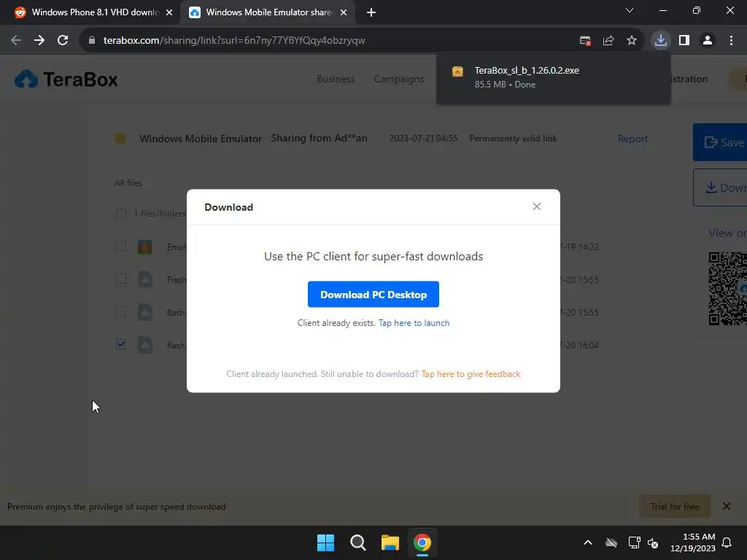Open a new browser tab

pyautogui.click(x=371, y=12)
